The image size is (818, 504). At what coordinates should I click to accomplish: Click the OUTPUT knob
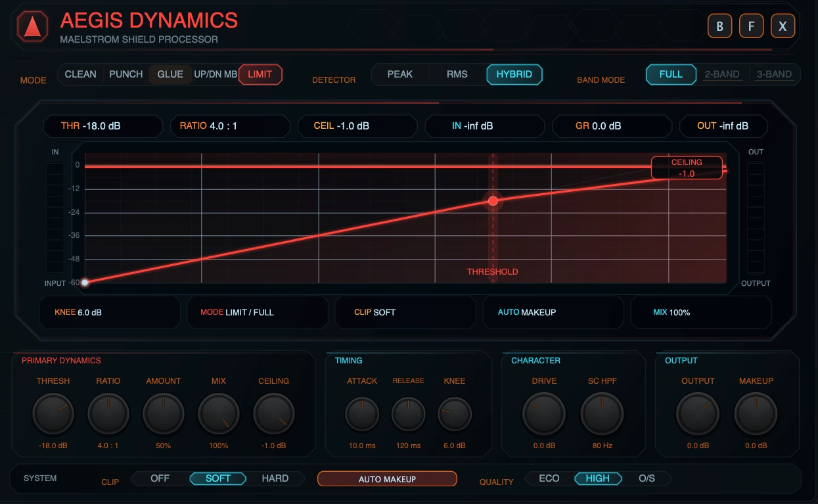[x=698, y=414]
